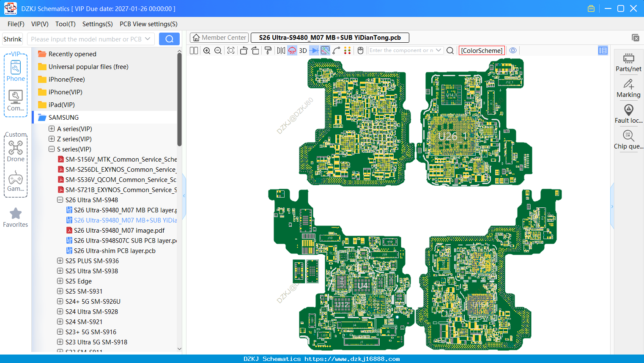The height and width of the screenshot is (363, 644).
Task: Open the Fault location tool
Action: 628,114
